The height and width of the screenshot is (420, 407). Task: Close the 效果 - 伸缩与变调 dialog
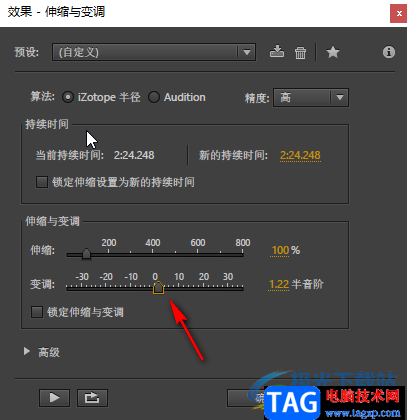pyautogui.click(x=398, y=14)
